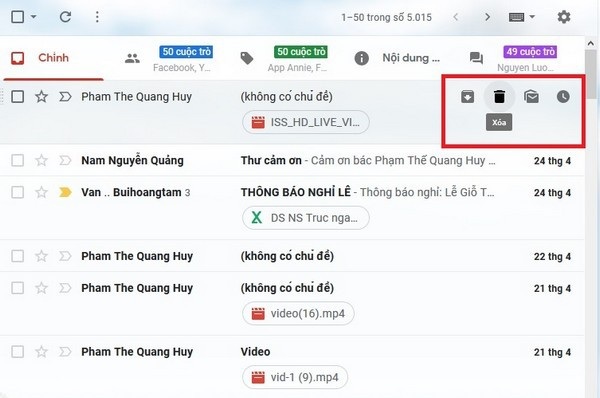Click the vertical scrollbar thumb
The image size is (600, 398).
tap(591, 73)
